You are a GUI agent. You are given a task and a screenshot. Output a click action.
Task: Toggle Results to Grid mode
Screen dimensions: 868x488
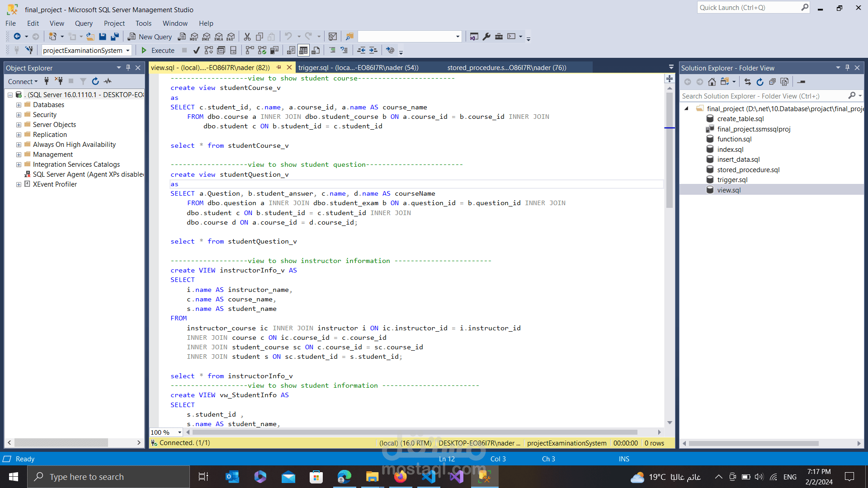(303, 50)
